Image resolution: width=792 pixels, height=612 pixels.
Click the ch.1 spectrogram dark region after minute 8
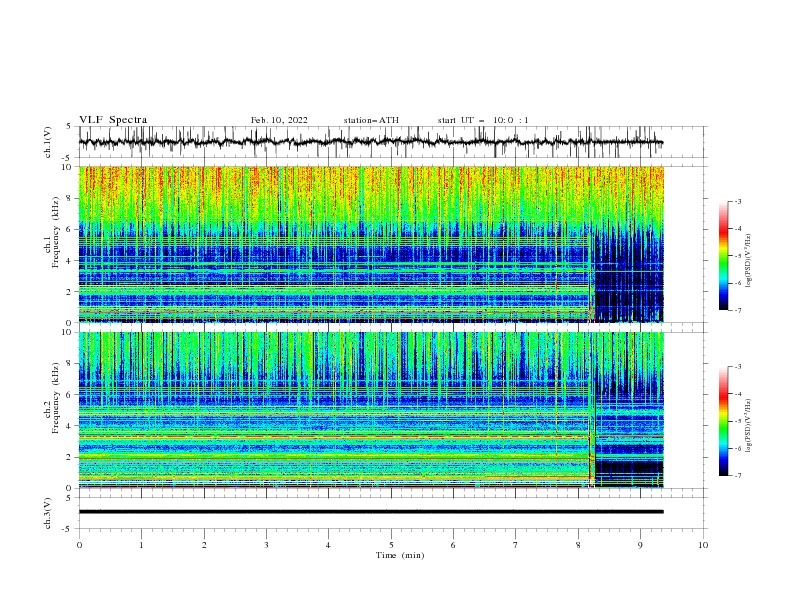[x=629, y=278]
